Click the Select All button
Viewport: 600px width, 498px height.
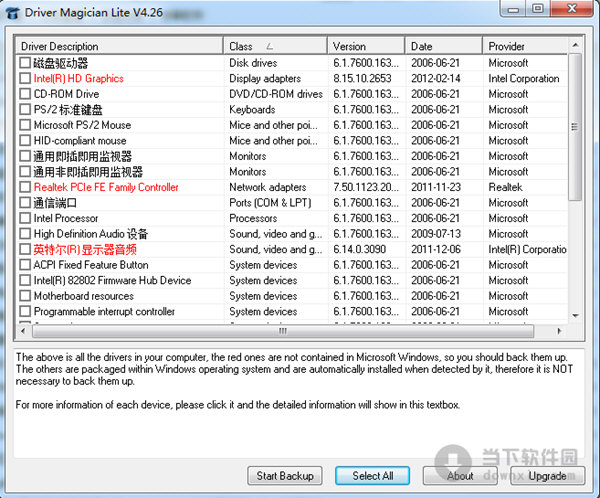(x=373, y=476)
